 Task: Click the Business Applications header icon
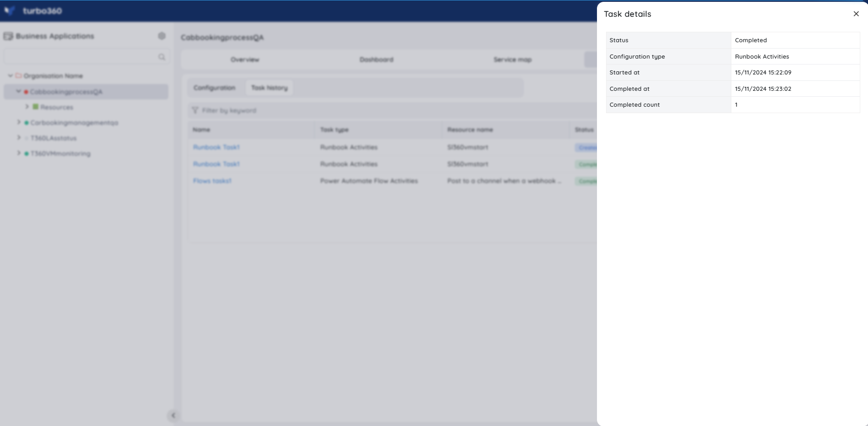(8, 36)
